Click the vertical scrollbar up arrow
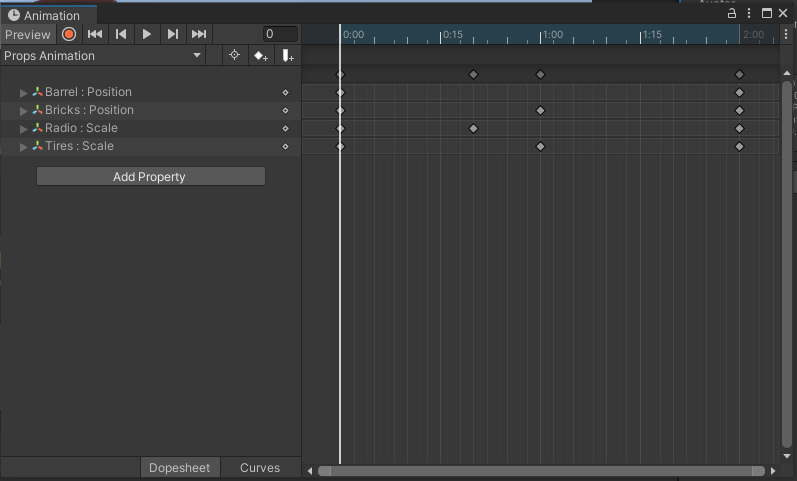Screen dimensions: 797x481 pyautogui.click(x=787, y=73)
